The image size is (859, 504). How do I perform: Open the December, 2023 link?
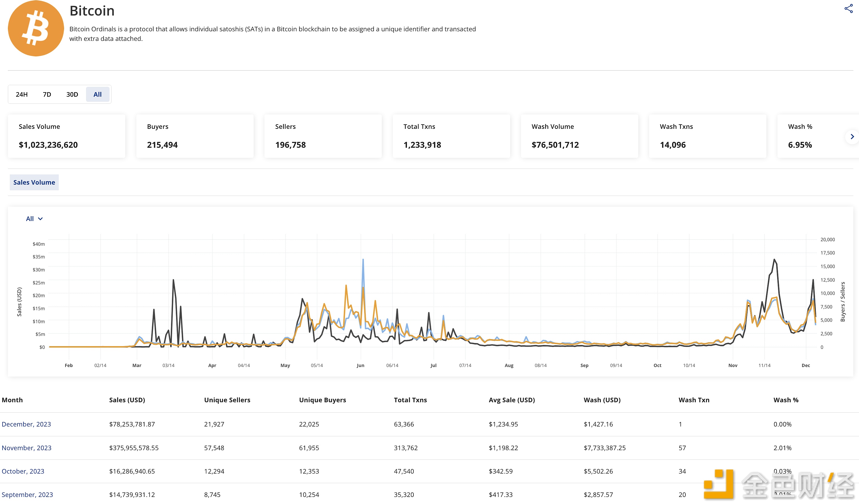pos(26,424)
